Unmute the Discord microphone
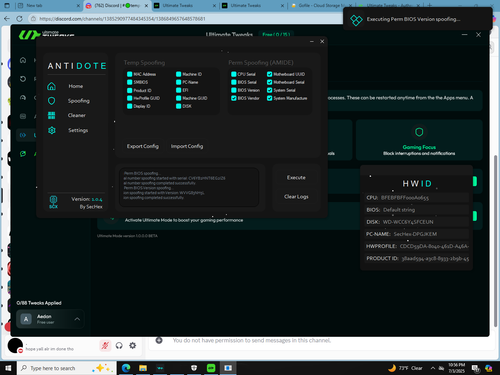The width and height of the screenshot is (500, 375). pyautogui.click(x=105, y=345)
